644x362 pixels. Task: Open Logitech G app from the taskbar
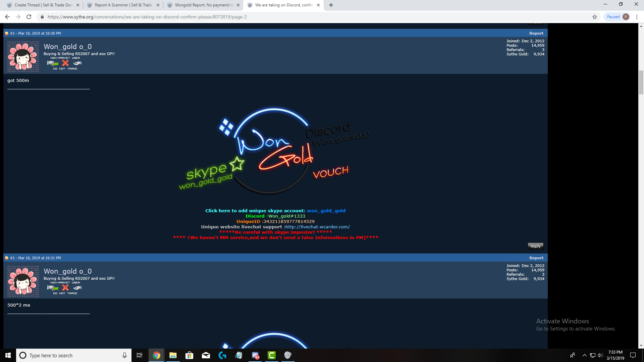coord(222,355)
